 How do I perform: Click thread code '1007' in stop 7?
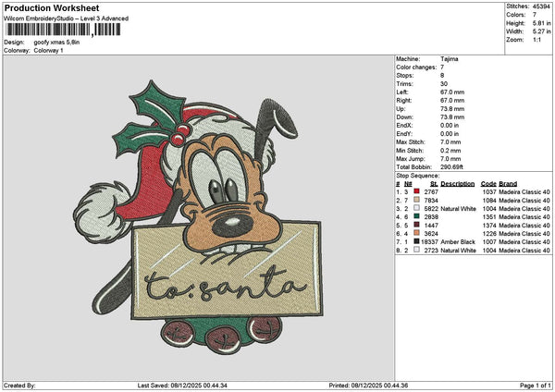pos(489,242)
